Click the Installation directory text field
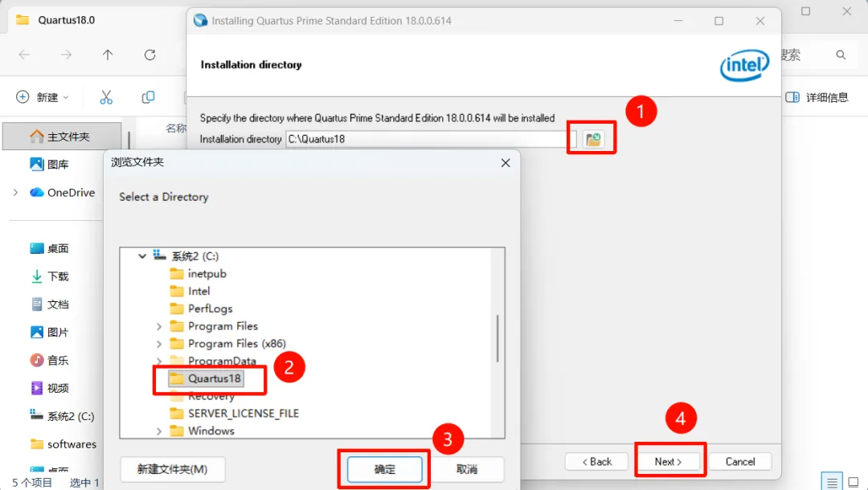 tap(432, 139)
